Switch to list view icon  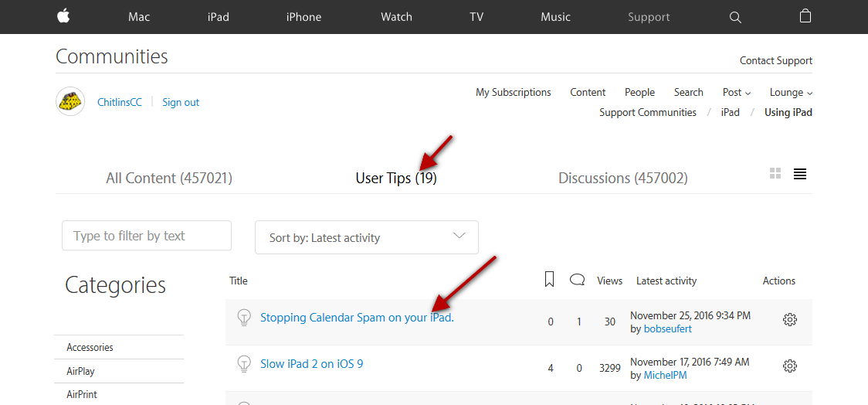(799, 174)
